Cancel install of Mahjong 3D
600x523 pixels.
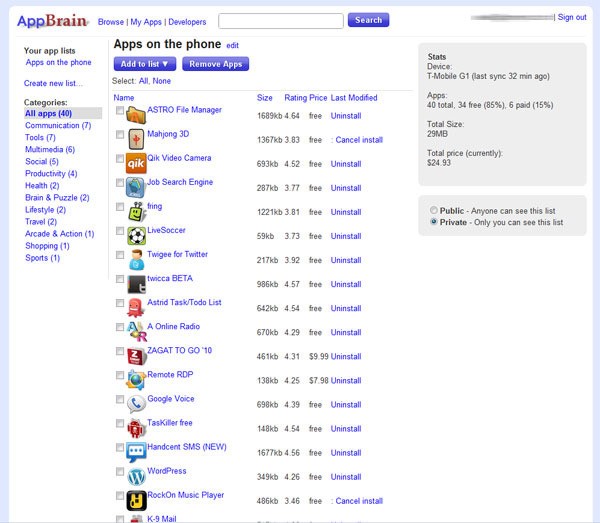click(x=359, y=140)
